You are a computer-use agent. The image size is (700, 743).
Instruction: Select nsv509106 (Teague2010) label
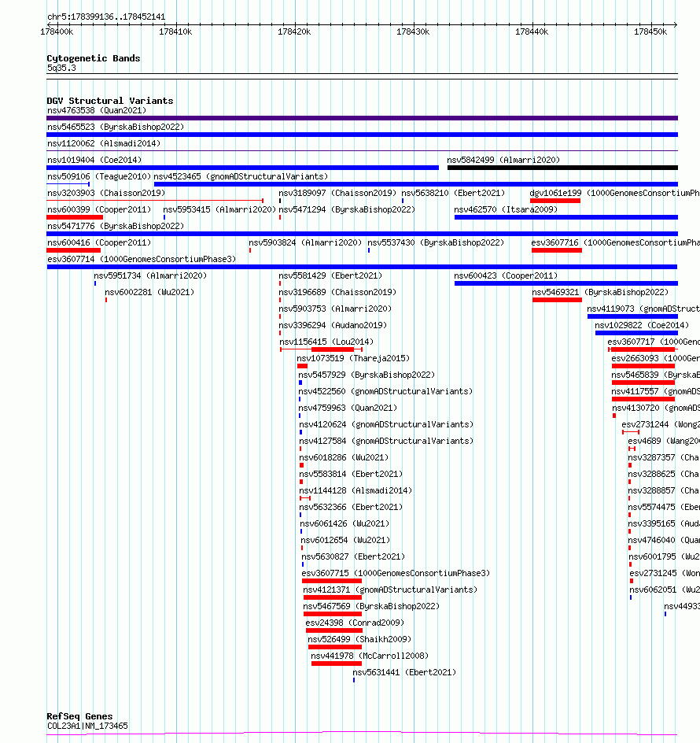pyautogui.click(x=99, y=177)
